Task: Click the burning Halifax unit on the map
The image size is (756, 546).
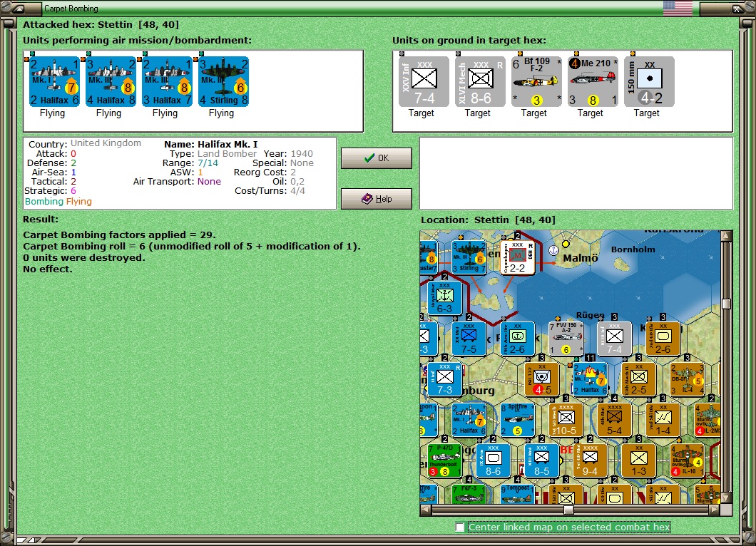Action: (x=590, y=378)
